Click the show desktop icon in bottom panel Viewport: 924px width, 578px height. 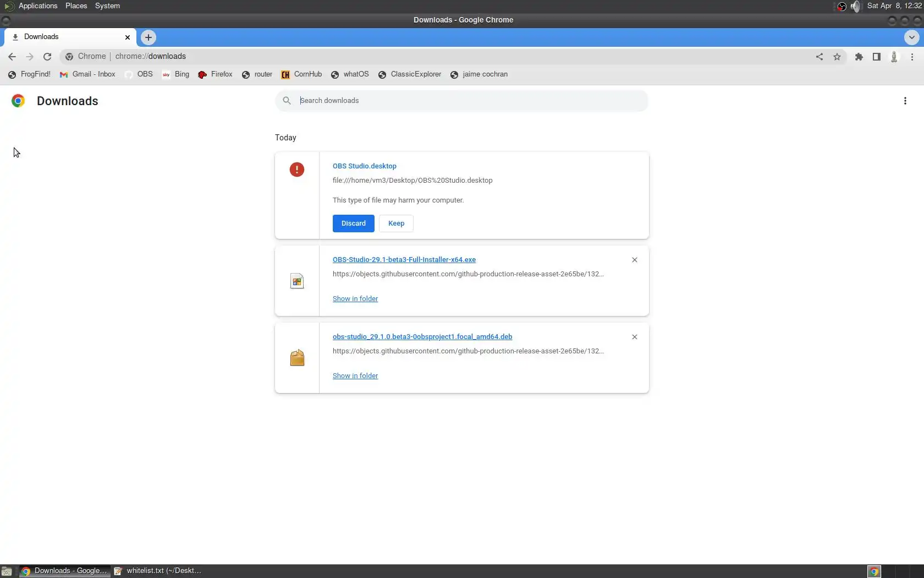pyautogui.click(x=7, y=571)
